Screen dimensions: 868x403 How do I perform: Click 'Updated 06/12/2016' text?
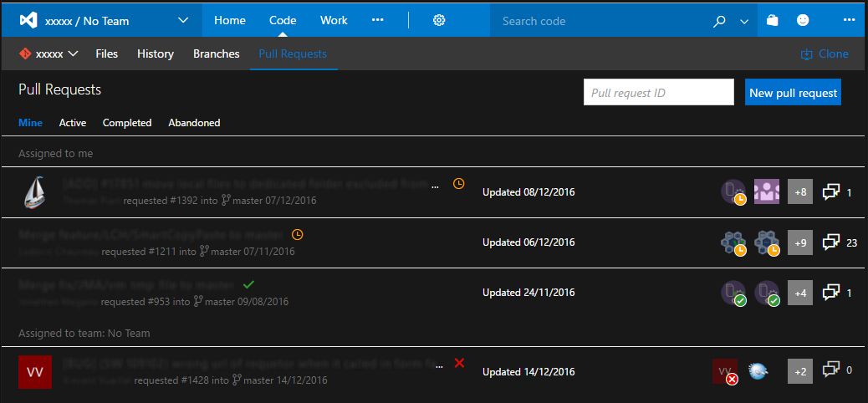coord(528,242)
